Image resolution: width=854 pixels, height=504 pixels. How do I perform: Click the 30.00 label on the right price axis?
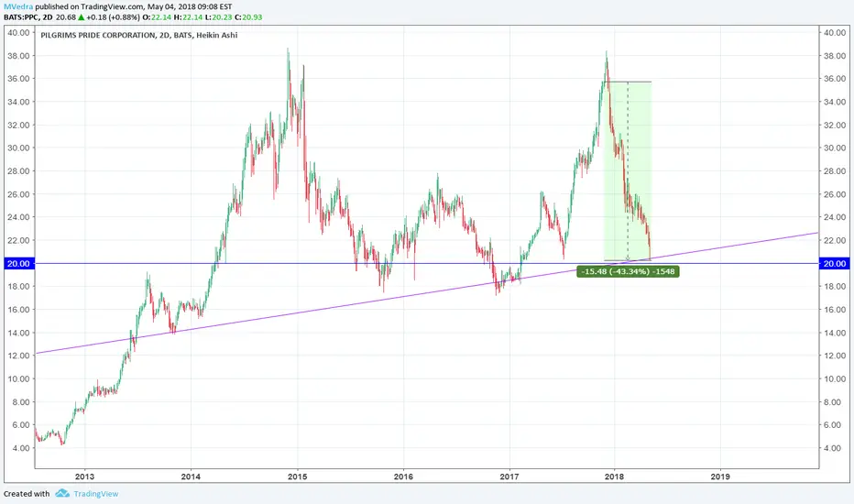click(835, 148)
